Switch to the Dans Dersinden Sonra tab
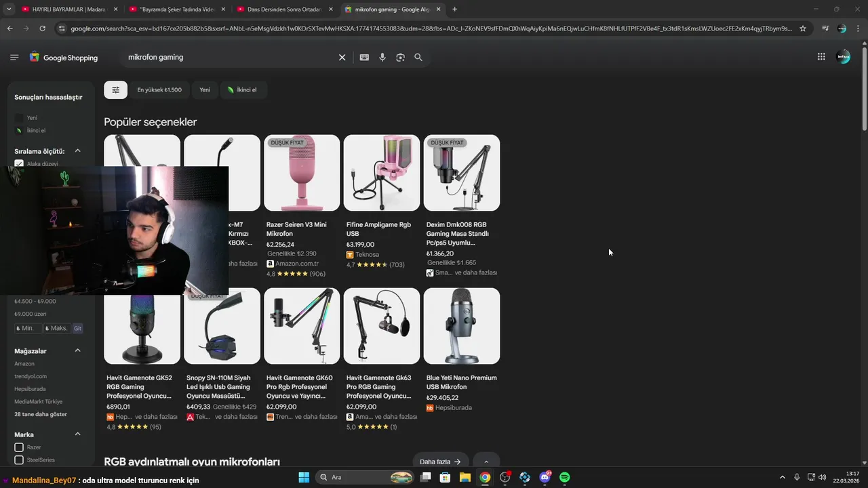868x488 pixels. pyautogui.click(x=285, y=9)
